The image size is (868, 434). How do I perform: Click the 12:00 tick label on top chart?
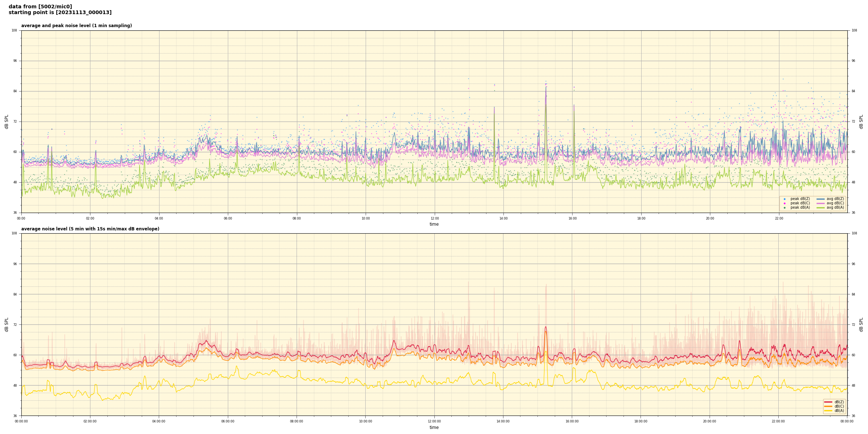point(434,218)
